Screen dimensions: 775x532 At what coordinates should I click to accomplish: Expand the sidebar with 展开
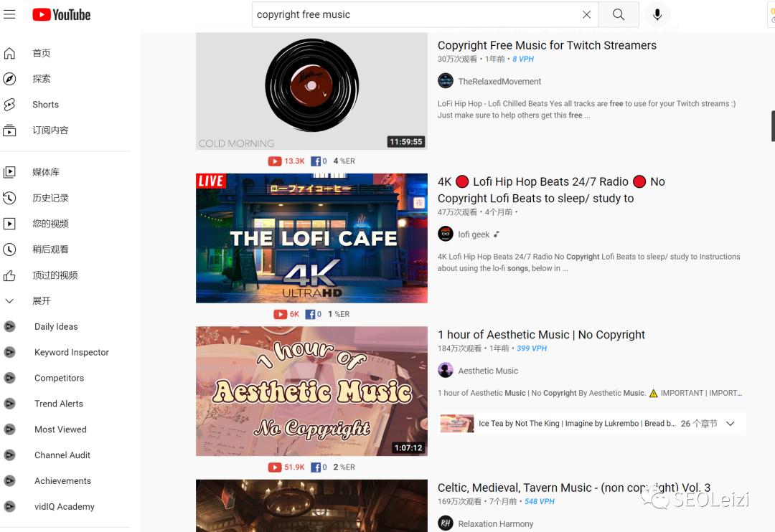(41, 300)
